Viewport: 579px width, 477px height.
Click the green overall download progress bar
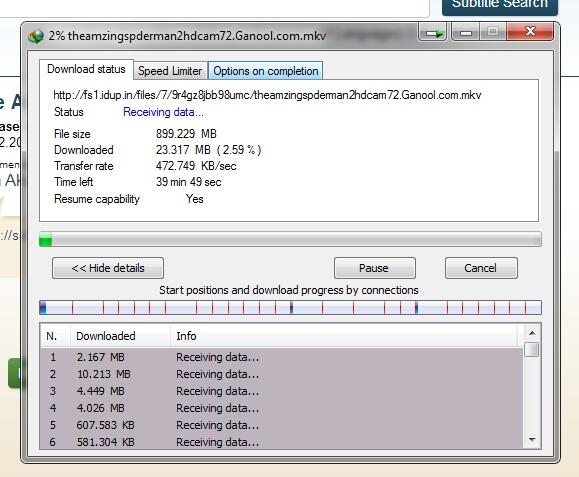[290, 240]
